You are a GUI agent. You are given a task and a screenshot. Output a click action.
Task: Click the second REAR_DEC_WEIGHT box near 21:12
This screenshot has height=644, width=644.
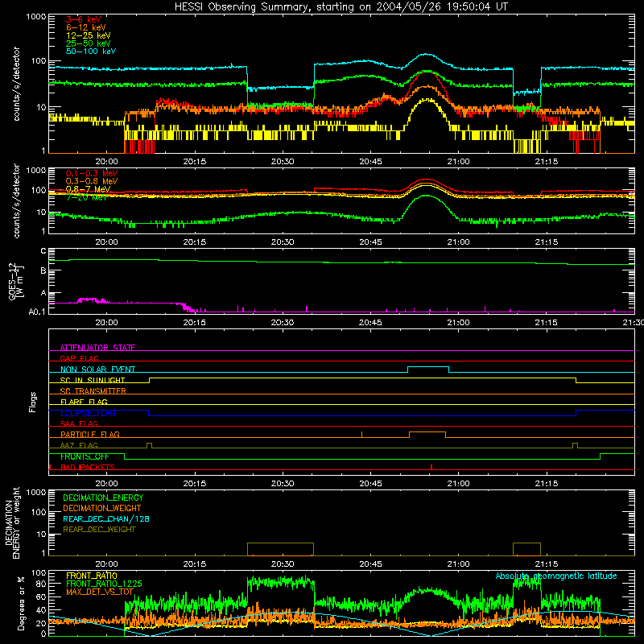(x=526, y=549)
